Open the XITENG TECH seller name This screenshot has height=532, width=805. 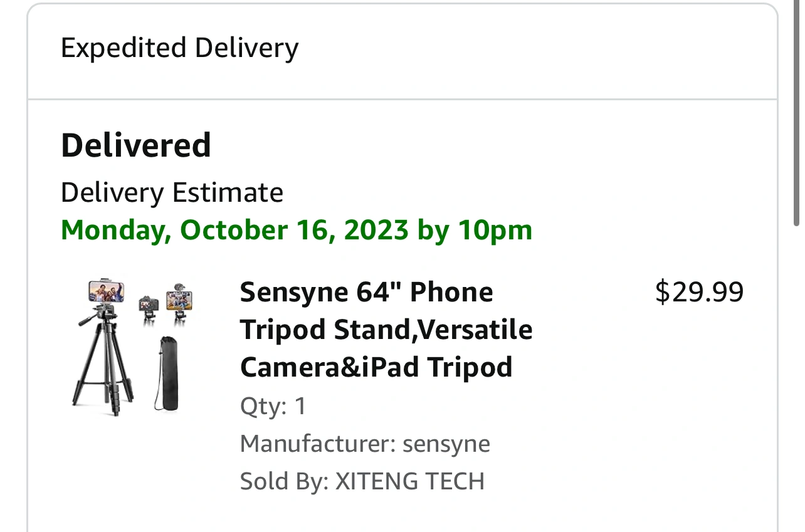coord(410,481)
